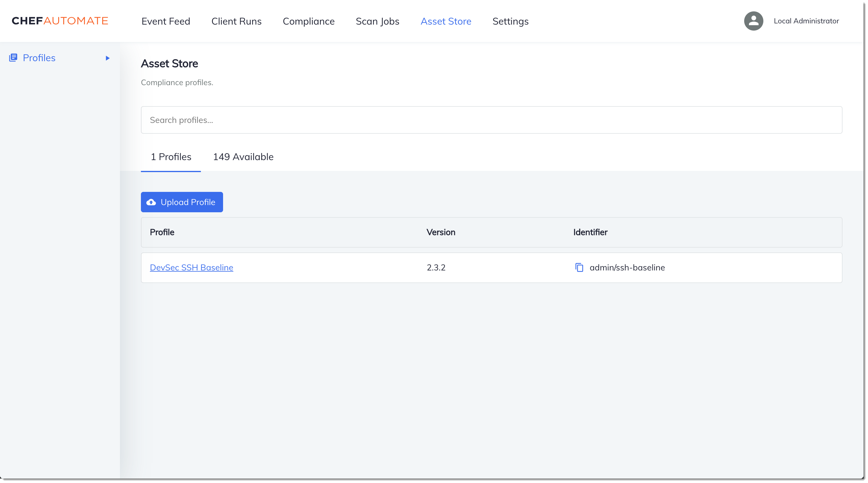Click the Scan Jobs navigation icon
Screen dimensions: 868x483
[377, 21]
